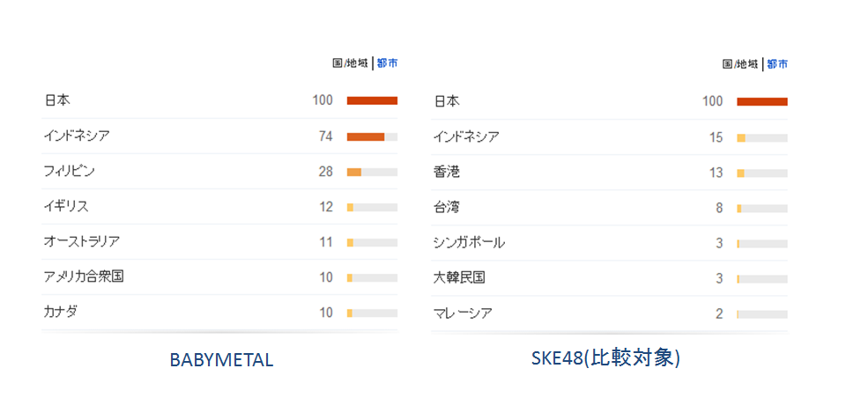Select イギリス in the region list
The width and height of the screenshot is (868, 420).
(66, 206)
